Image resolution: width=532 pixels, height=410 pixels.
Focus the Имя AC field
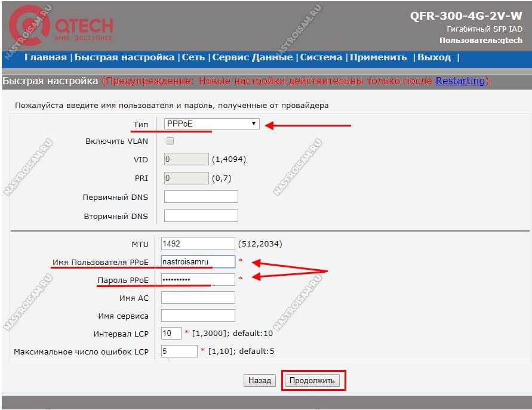[x=198, y=298]
